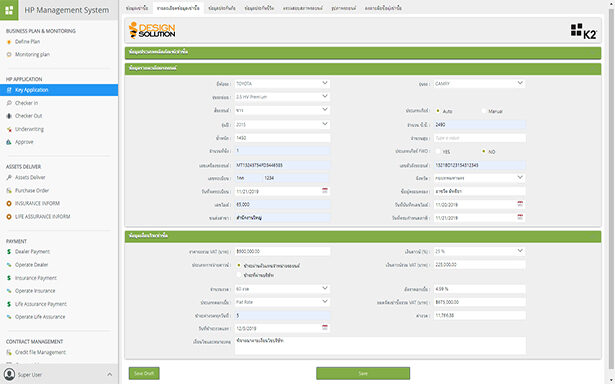Image resolution: width=615 pixels, height=384 pixels.
Task: Open calendar picker for the 12/5/2019 date
Action: [325, 328]
